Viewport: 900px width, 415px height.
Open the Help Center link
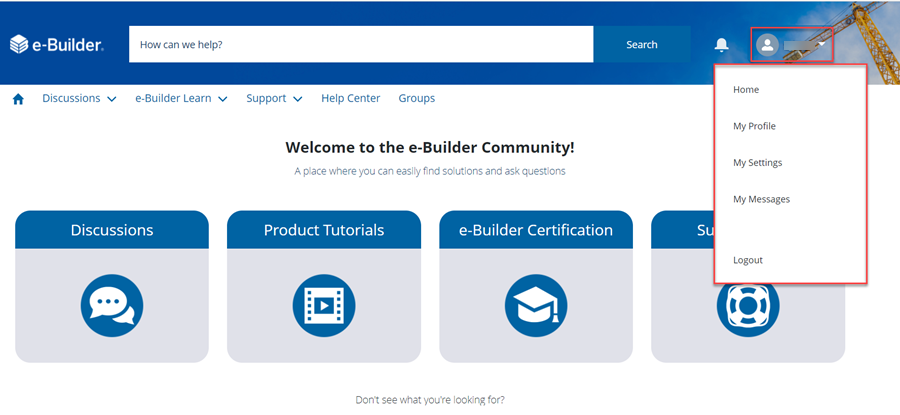(x=350, y=99)
